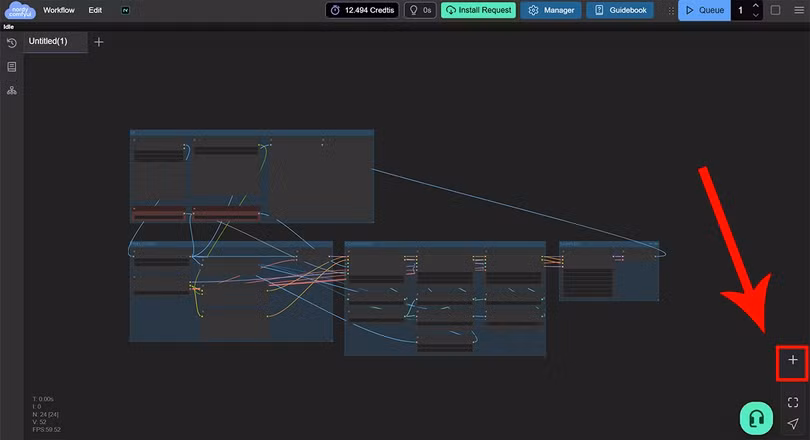Image resolution: width=810 pixels, height=440 pixels.
Task: Open the workflows tree sidebar icon
Action: tap(12, 91)
